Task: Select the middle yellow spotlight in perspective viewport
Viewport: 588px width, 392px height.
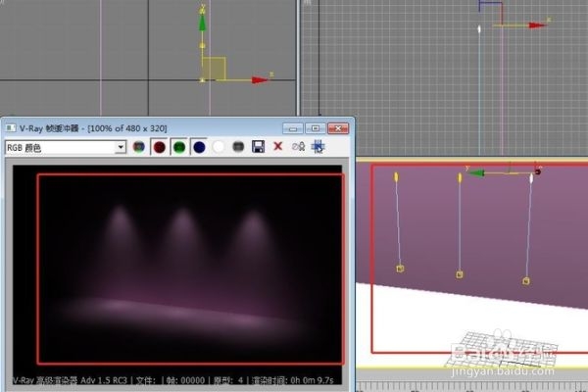Action: pyautogui.click(x=460, y=177)
